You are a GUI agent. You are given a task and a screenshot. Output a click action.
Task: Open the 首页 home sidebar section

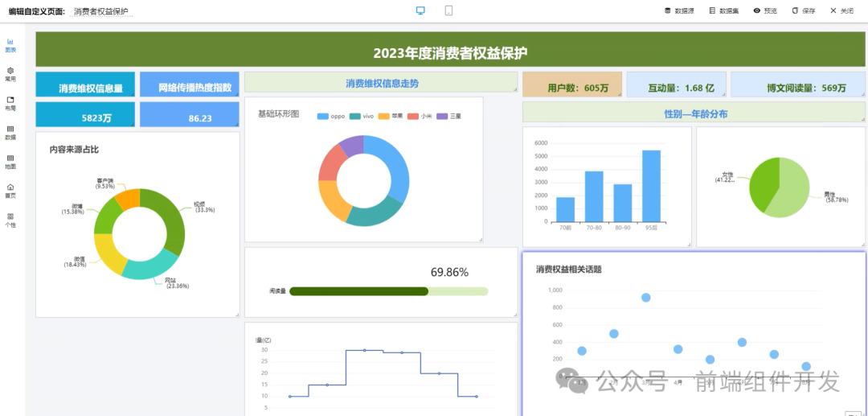[x=10, y=192]
